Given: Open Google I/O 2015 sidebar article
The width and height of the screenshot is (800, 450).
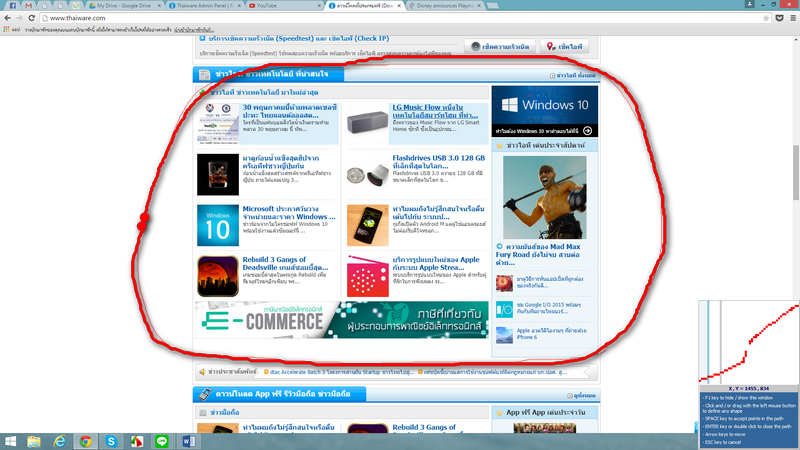Looking at the screenshot, I should click(548, 308).
